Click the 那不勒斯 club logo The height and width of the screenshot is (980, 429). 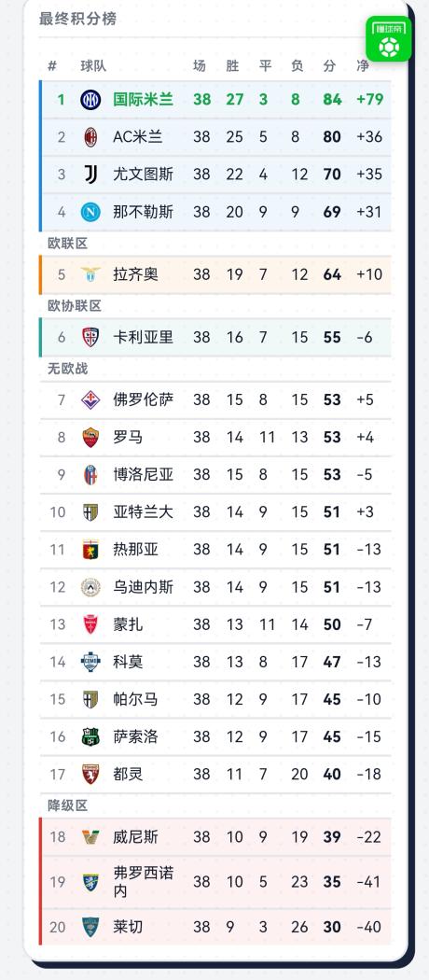[x=90, y=212]
